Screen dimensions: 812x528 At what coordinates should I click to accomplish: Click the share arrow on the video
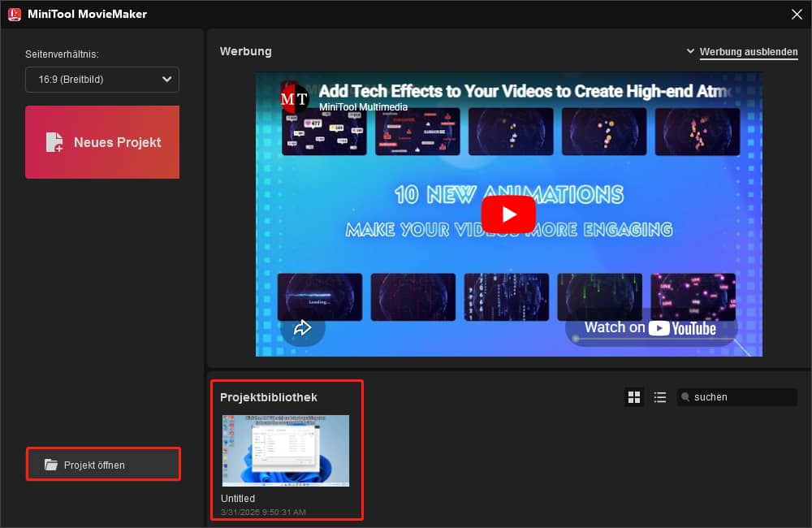click(x=303, y=327)
